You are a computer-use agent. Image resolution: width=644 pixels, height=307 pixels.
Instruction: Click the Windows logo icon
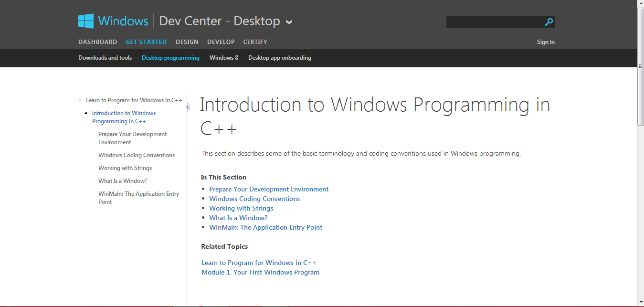click(x=86, y=21)
